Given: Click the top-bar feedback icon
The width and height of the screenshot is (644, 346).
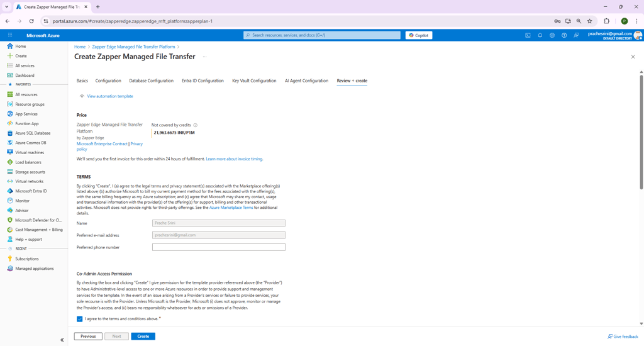Looking at the screenshot, I should click(x=576, y=35).
